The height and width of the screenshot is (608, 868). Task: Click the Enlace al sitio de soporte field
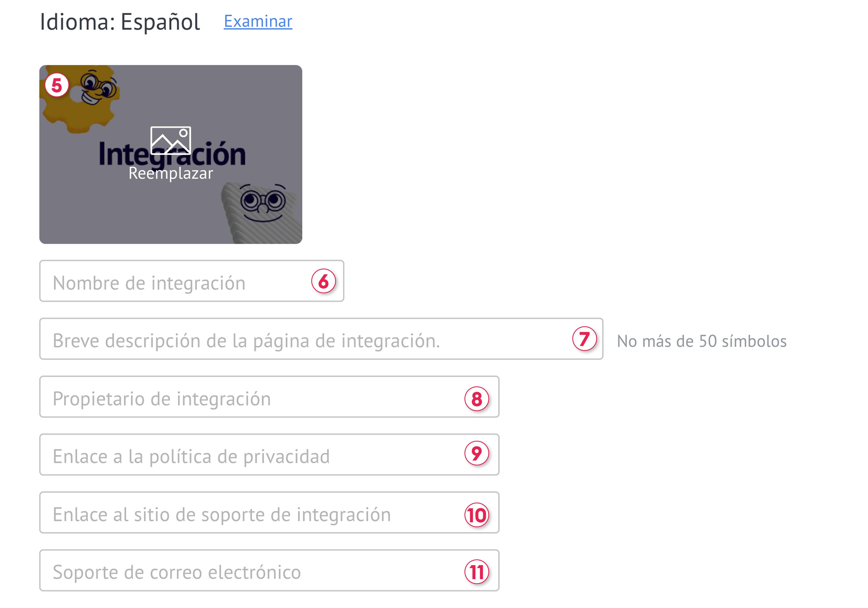(269, 512)
